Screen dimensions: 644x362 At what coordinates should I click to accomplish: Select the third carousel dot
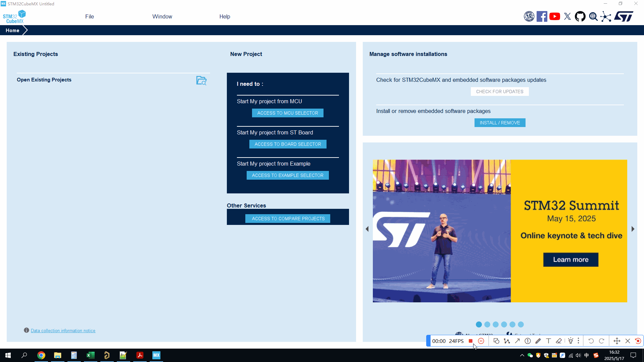(496, 324)
